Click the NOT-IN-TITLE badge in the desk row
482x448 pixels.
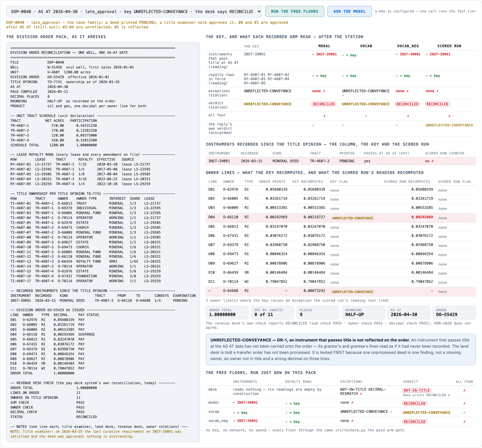tap(417, 390)
